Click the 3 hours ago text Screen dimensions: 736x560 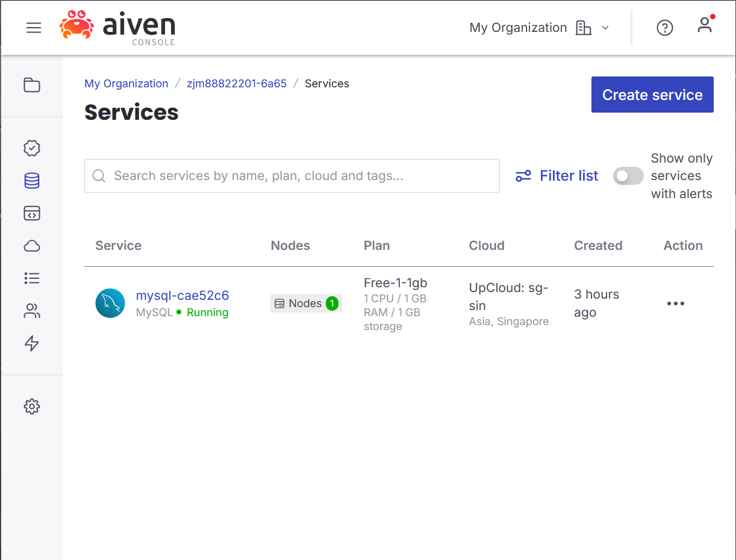tap(597, 303)
